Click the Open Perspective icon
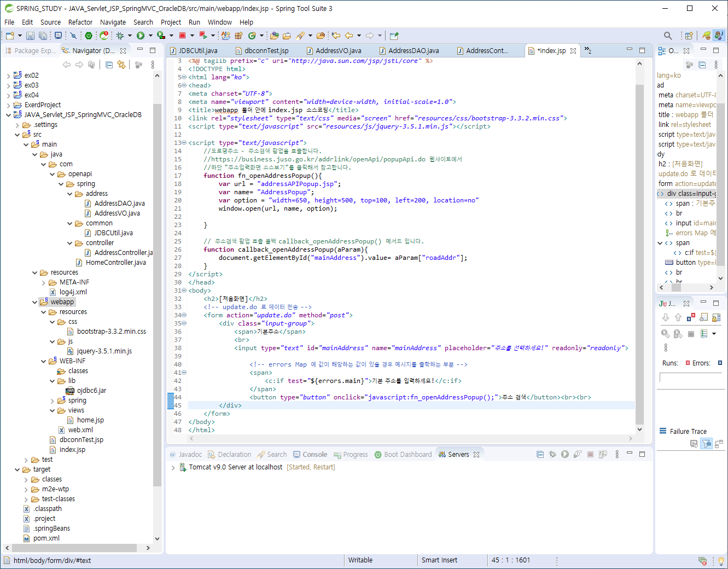This screenshot has width=728, height=569. coord(689,36)
